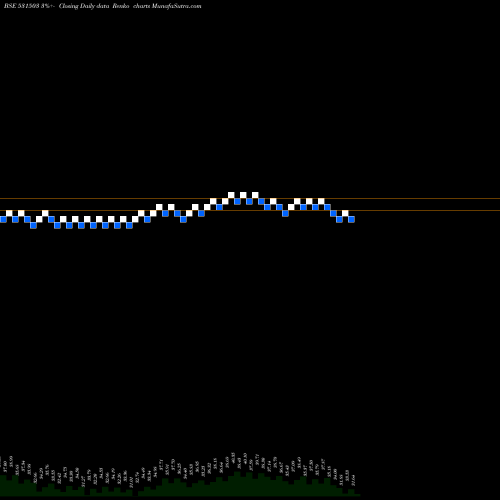The height and width of the screenshot is (500, 500).
Task: Click the rightmost price label above the volume area
Action: pos(354,481)
